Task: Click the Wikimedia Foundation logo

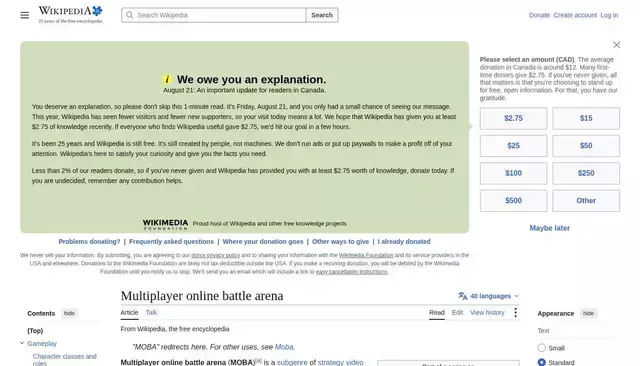Action: tap(165, 224)
